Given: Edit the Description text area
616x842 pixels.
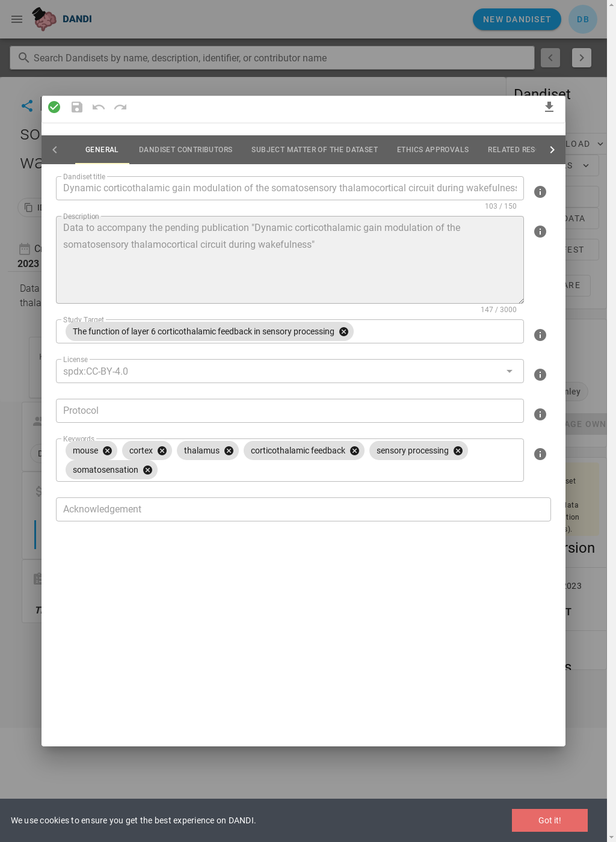Looking at the screenshot, I should (x=290, y=260).
